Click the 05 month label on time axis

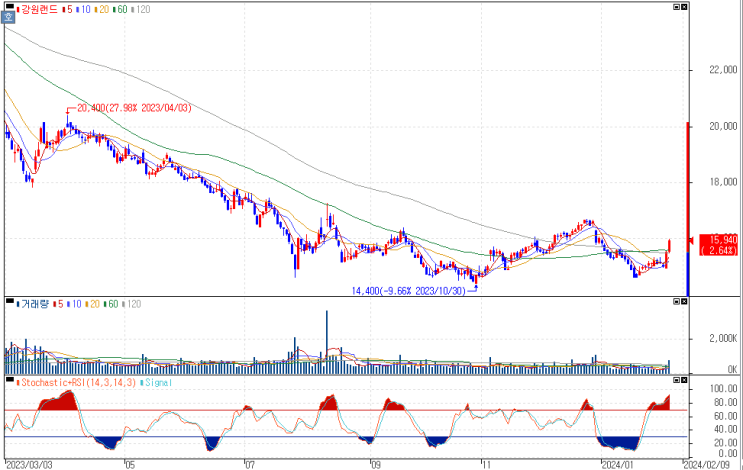click(130, 465)
